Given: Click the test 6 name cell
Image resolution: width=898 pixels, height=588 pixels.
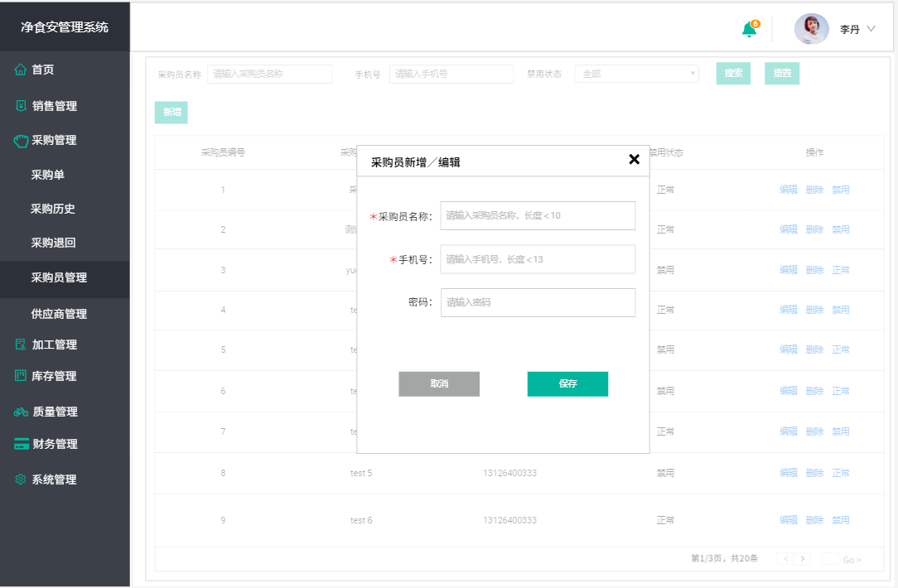Looking at the screenshot, I should point(361,520).
